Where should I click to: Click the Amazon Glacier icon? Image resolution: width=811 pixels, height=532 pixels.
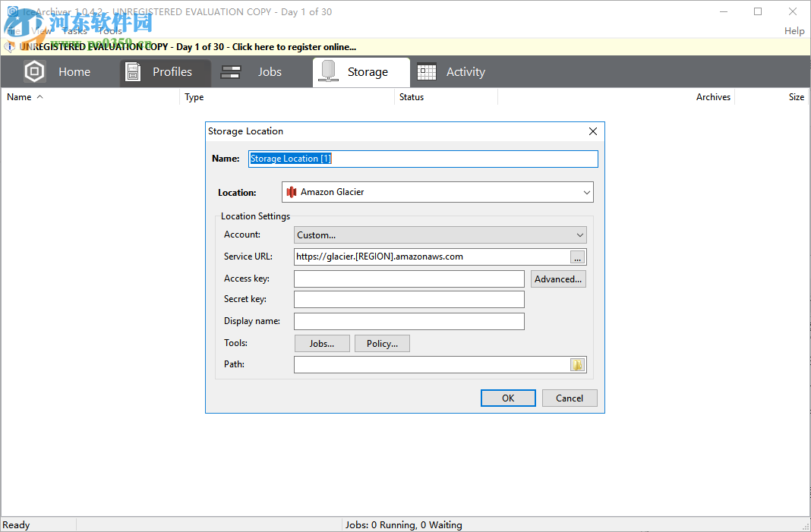[x=291, y=192]
